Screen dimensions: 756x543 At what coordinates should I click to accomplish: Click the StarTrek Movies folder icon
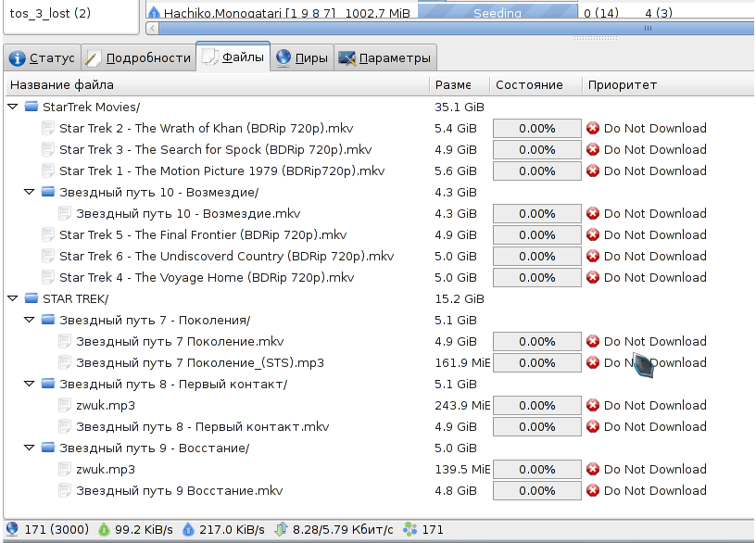(x=31, y=106)
